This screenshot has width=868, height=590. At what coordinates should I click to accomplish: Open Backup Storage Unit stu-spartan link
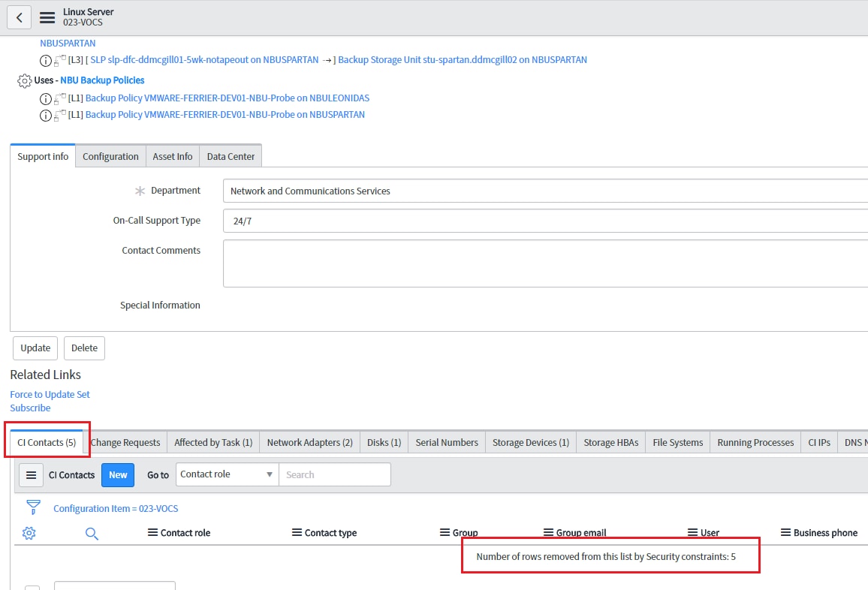click(463, 60)
